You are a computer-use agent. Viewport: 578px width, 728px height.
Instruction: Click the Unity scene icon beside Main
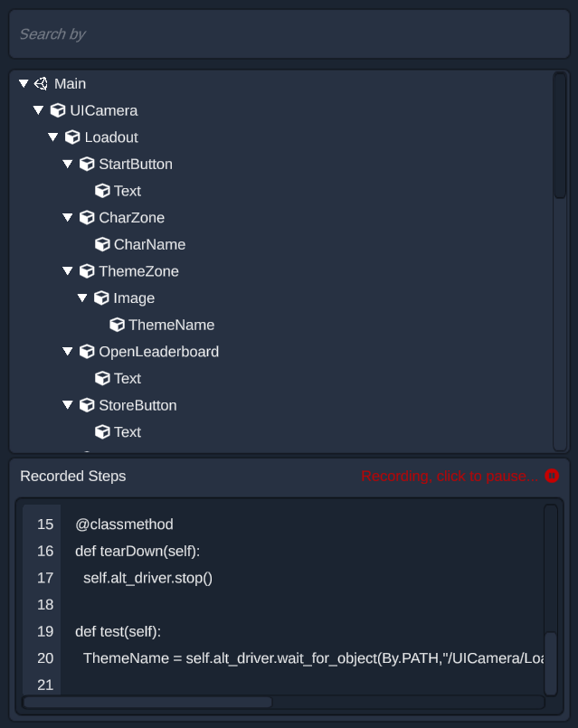click(x=41, y=84)
